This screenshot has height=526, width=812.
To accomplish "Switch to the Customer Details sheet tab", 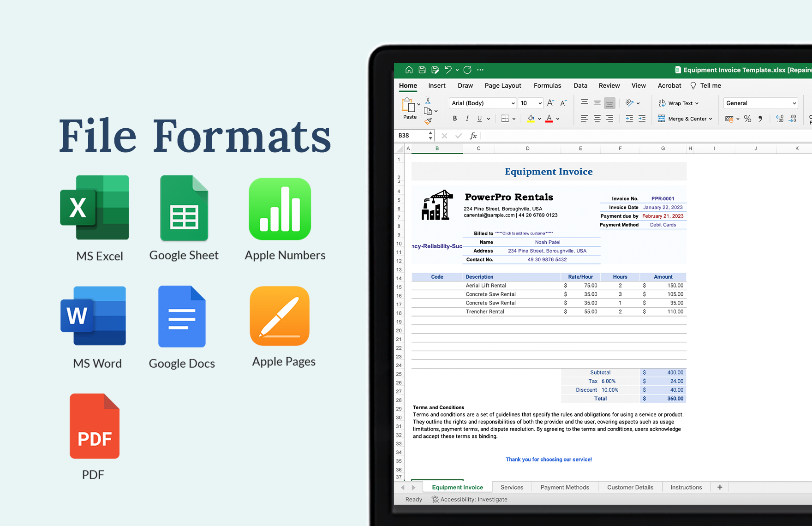I will tap(630, 487).
